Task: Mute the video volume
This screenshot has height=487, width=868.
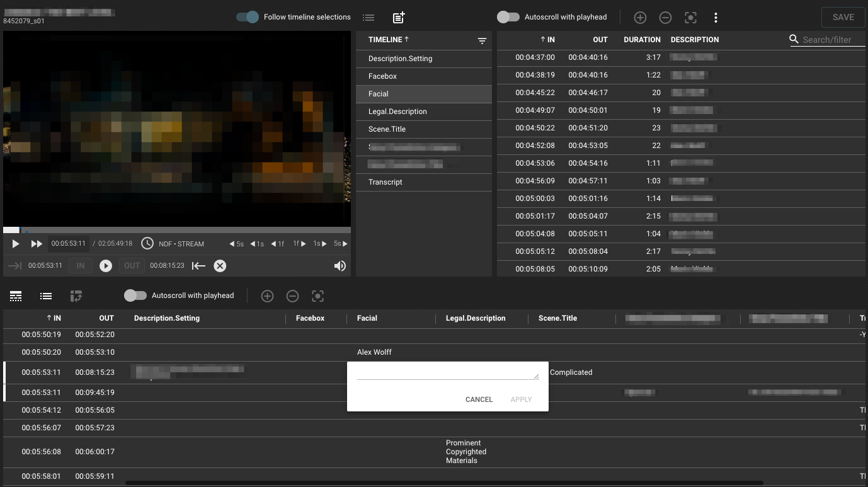Action: pyautogui.click(x=340, y=266)
